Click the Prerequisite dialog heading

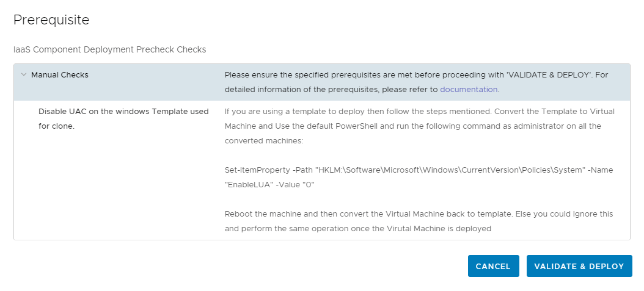[51, 20]
